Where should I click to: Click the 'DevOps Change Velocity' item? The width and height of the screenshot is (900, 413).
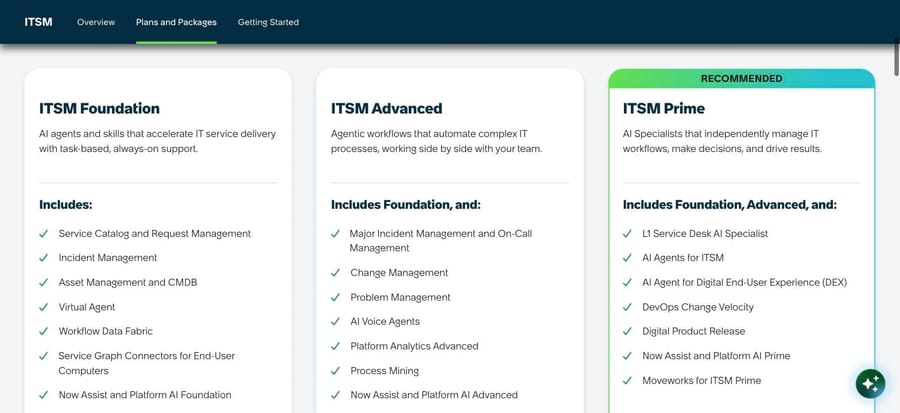tap(698, 307)
